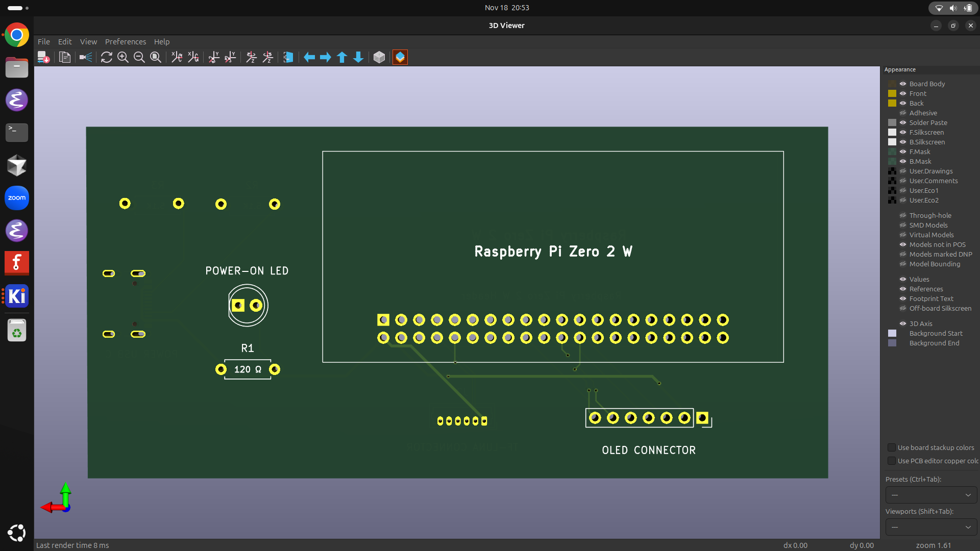
Task: Open KiCad from the Ubuntu dock
Action: [x=16, y=296]
